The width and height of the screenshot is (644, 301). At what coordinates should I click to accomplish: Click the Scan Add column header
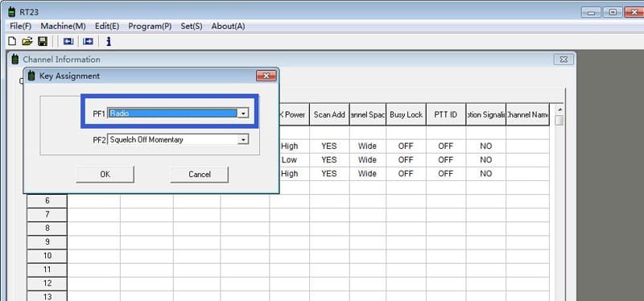click(329, 114)
